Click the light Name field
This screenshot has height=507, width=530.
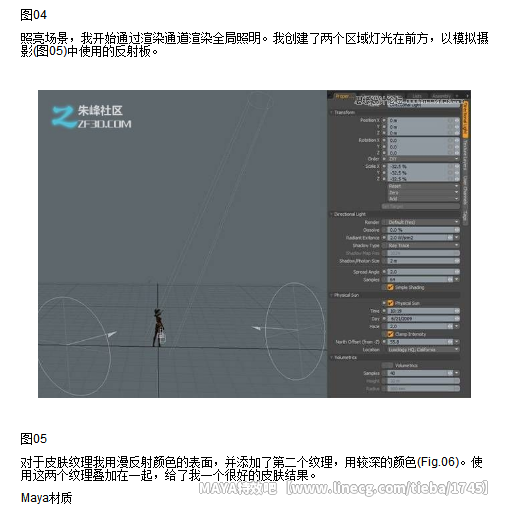pos(424,104)
